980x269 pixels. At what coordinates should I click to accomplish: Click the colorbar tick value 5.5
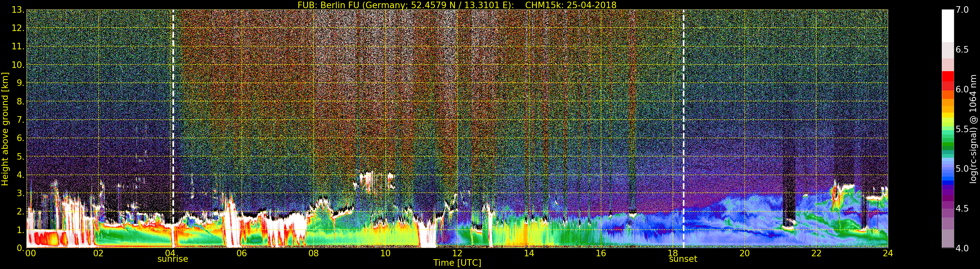(962, 129)
